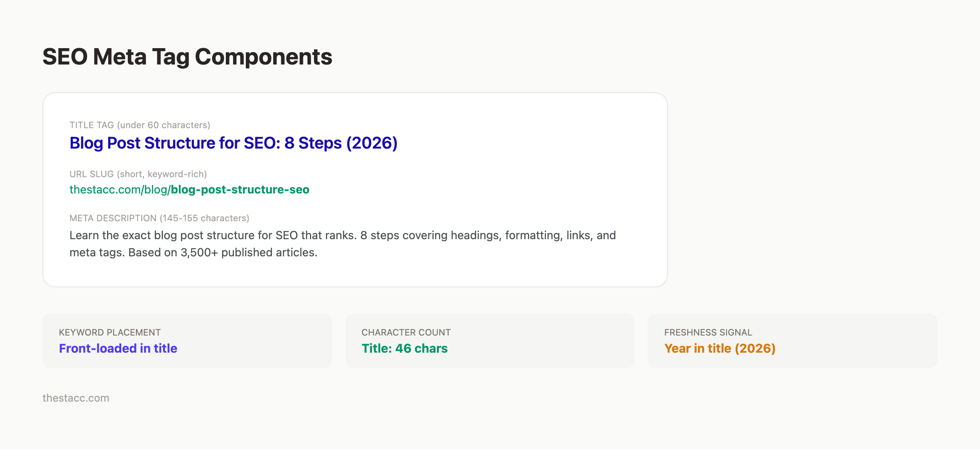
Task: Select Front-loaded in title text
Action: [x=118, y=349]
